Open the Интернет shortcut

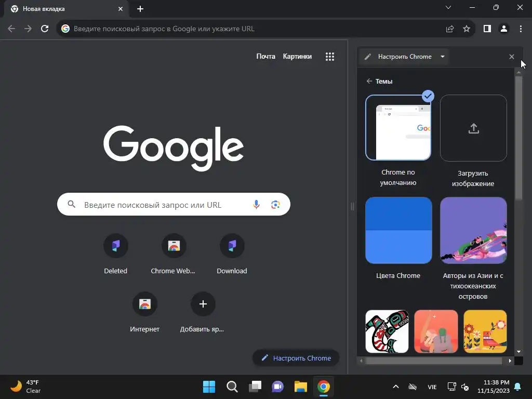click(145, 312)
